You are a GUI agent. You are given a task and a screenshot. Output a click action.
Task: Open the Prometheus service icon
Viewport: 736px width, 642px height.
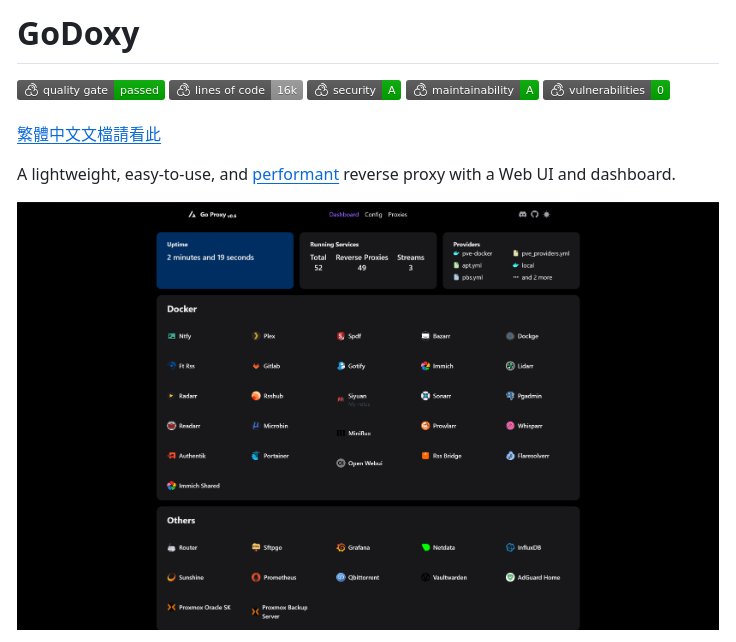(256, 577)
